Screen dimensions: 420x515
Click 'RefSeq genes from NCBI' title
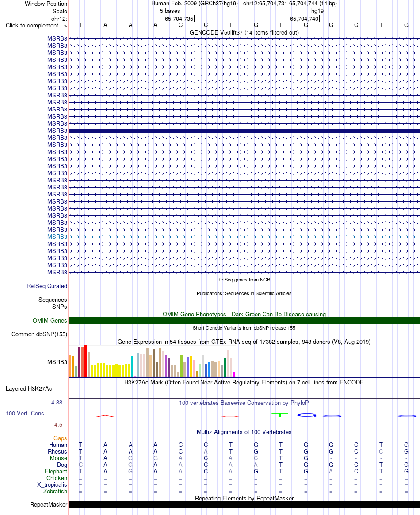coord(244,280)
